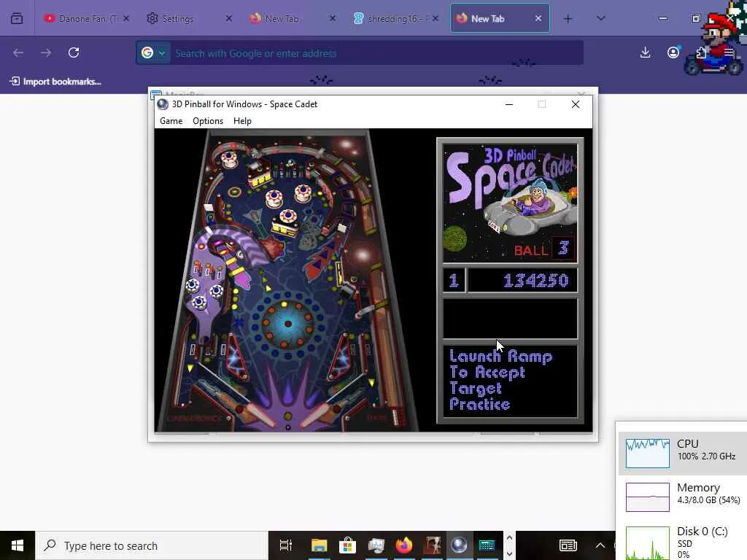
Task: Open the keyboard app taskbar icon
Action: 487,545
